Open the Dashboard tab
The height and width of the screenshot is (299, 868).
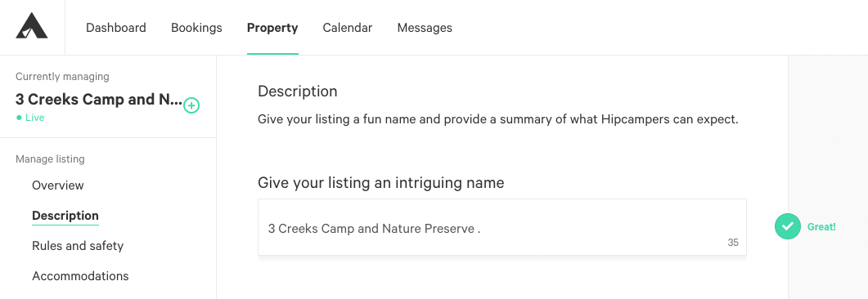tap(115, 28)
